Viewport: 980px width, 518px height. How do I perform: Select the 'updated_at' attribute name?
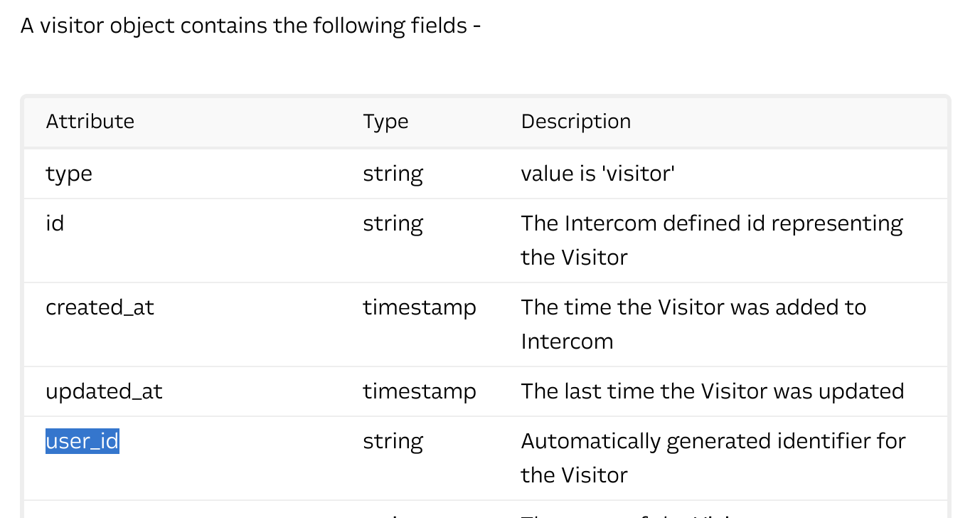104,391
